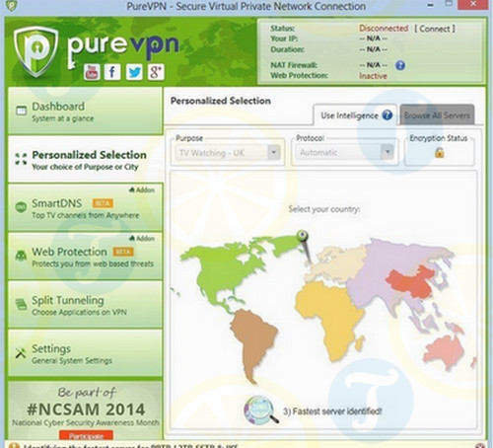493x448 pixels.
Task: Click the Disconnected status text
Action: coord(384,29)
